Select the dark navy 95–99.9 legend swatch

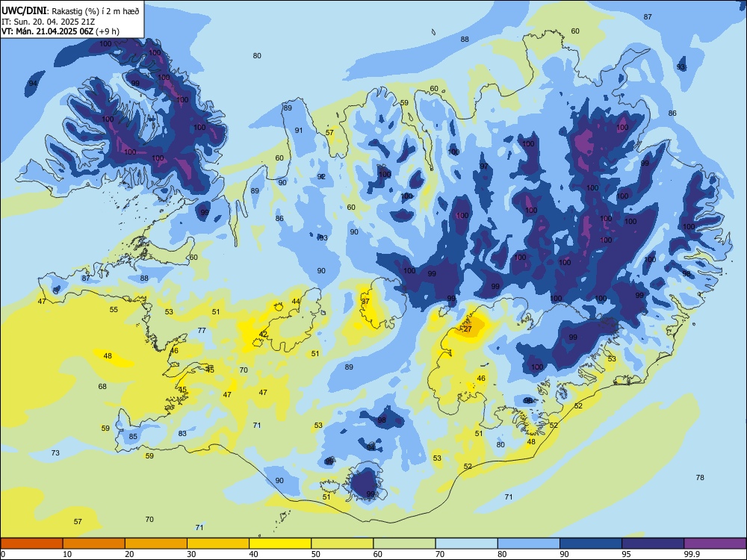653,544
